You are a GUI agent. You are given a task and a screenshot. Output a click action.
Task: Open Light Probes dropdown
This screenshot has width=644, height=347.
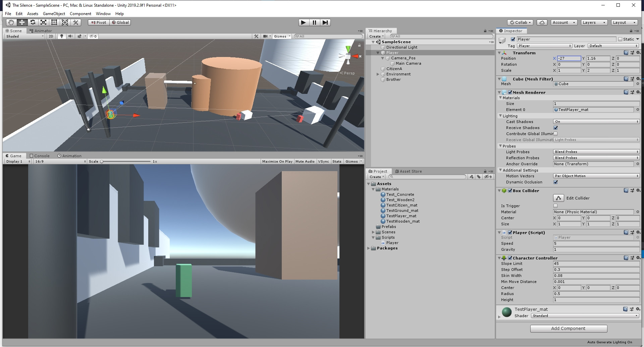tap(596, 152)
